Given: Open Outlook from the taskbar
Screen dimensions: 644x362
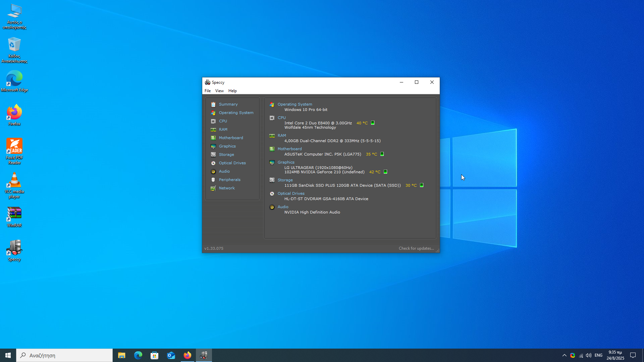Looking at the screenshot, I should click(x=171, y=355).
